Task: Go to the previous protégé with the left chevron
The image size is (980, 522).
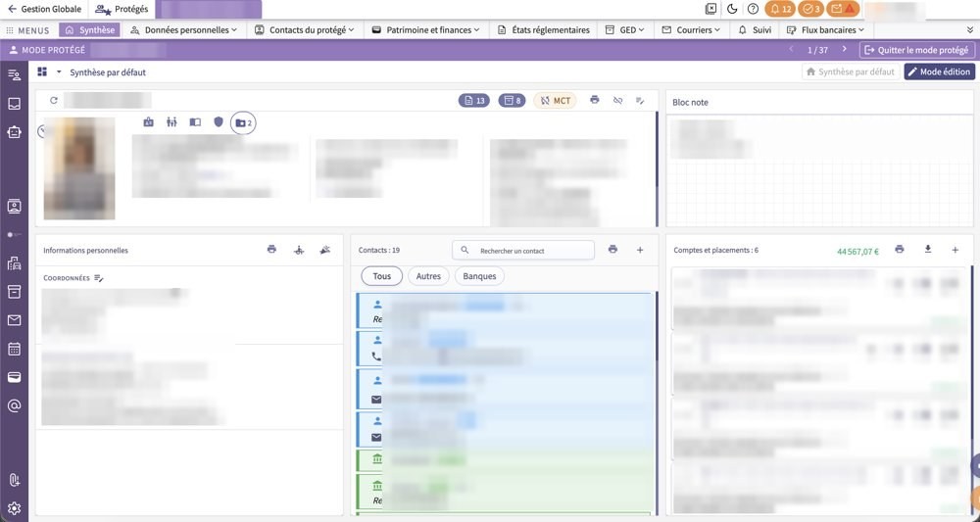Action: pyautogui.click(x=791, y=49)
